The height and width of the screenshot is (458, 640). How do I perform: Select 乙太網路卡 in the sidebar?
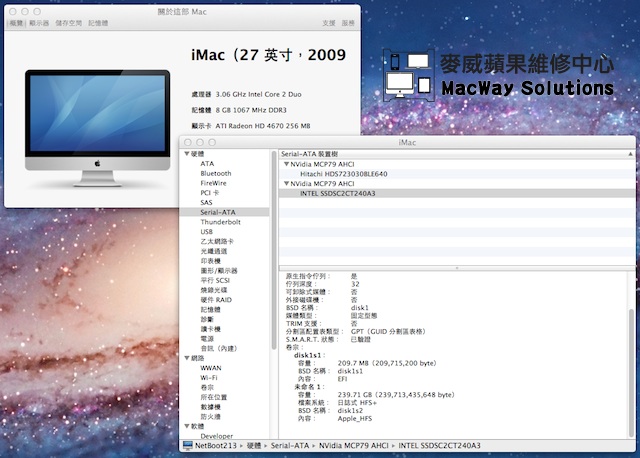point(217,241)
